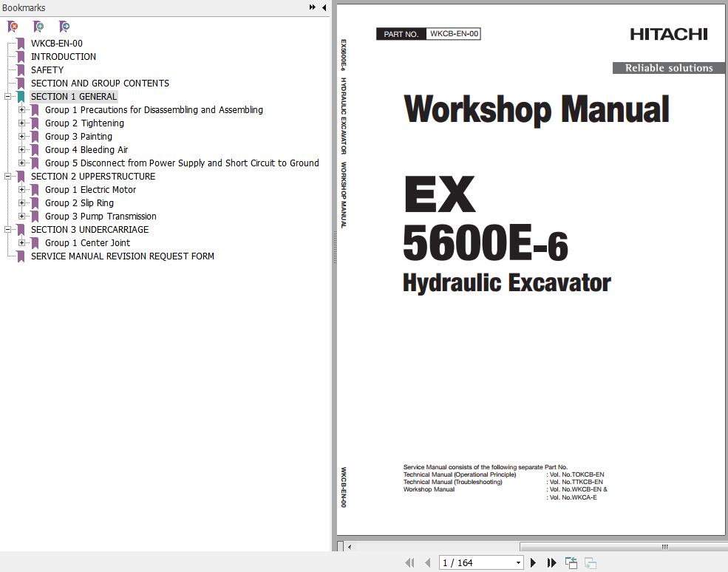This screenshot has width=728, height=572.
Task: Open Group 1 Electric Motor bookmark
Action: (x=90, y=189)
